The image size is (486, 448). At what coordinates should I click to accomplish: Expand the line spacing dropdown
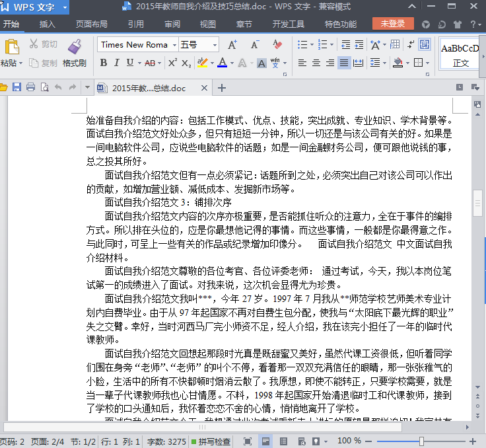(x=385, y=63)
